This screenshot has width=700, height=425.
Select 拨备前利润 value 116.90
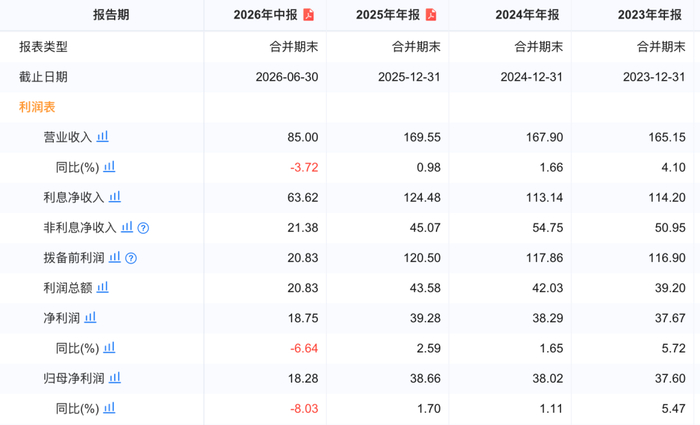pos(667,258)
